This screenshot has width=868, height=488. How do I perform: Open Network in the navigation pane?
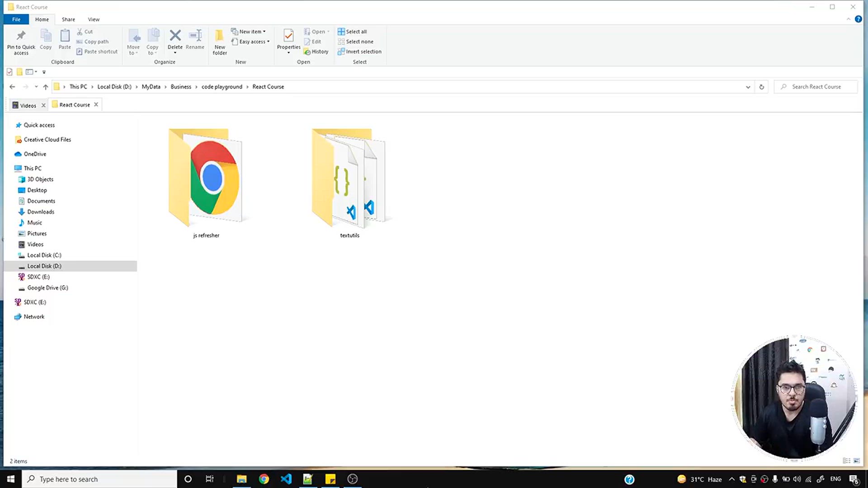click(34, 317)
